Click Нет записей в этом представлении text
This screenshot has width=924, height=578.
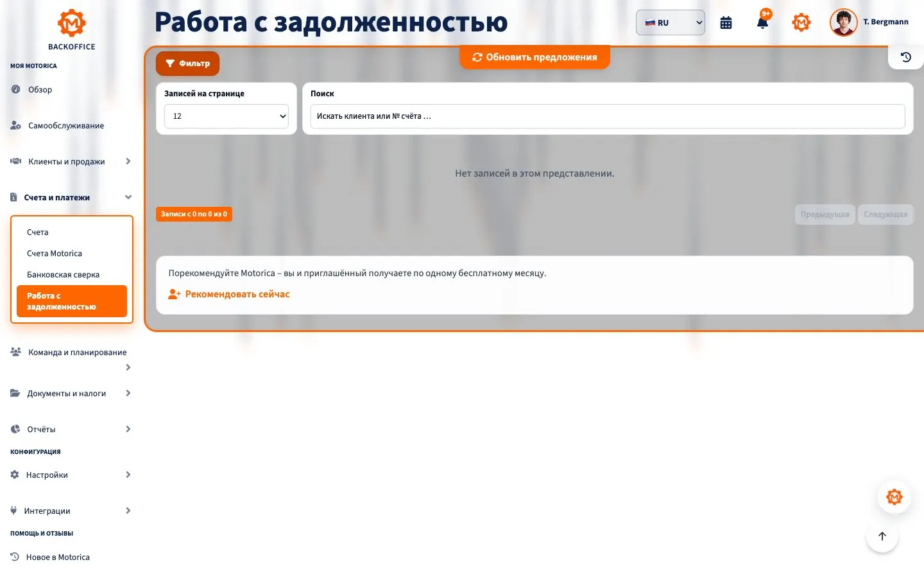click(x=535, y=173)
